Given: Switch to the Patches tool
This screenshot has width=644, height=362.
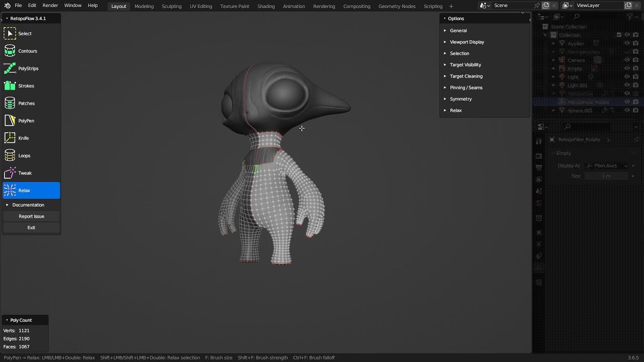Looking at the screenshot, I should [31, 103].
